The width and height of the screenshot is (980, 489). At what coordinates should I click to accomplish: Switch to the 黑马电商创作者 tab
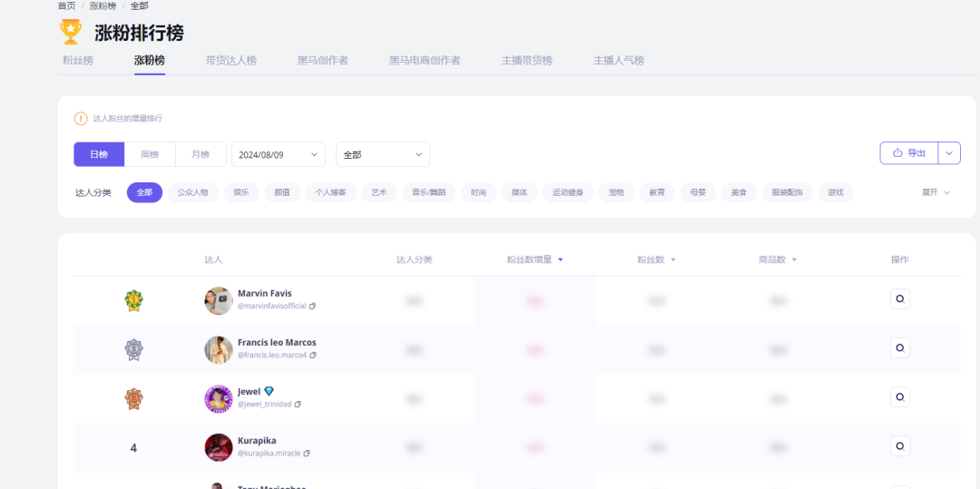(x=425, y=61)
